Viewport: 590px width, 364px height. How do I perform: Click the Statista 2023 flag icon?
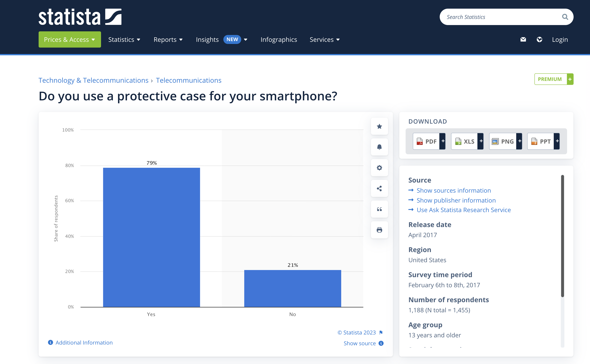(x=381, y=332)
